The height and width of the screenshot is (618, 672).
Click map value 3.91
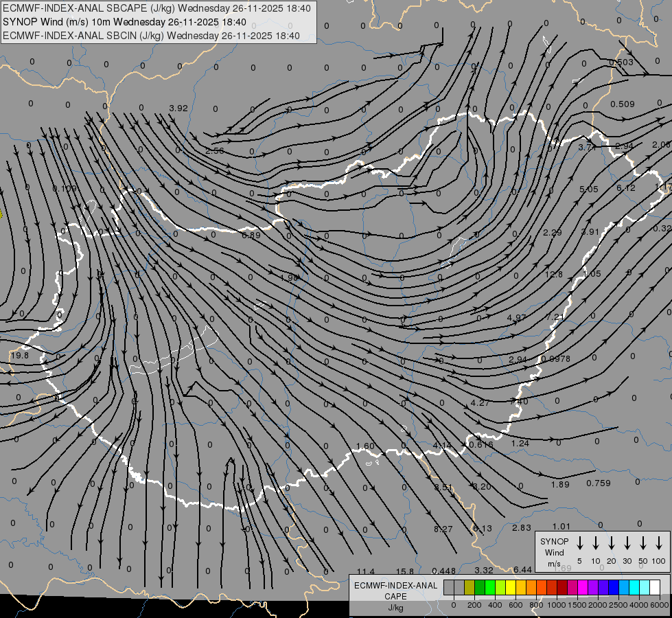pyautogui.click(x=590, y=232)
